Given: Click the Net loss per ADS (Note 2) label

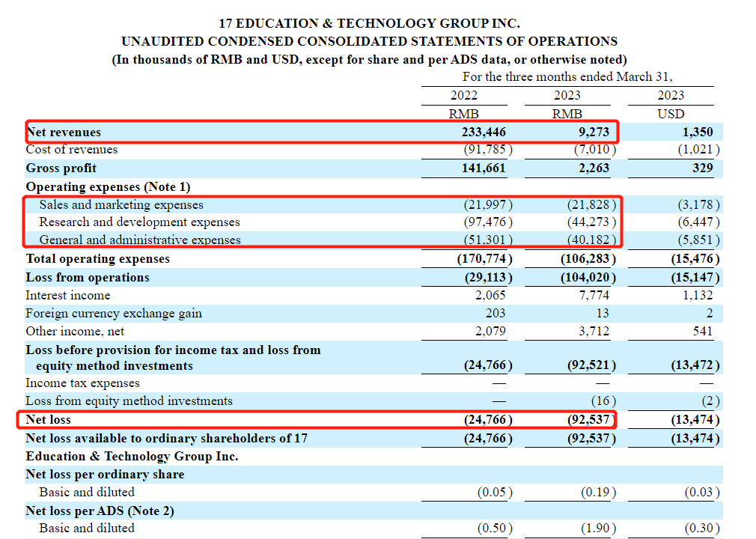Looking at the screenshot, I should pos(100,511).
